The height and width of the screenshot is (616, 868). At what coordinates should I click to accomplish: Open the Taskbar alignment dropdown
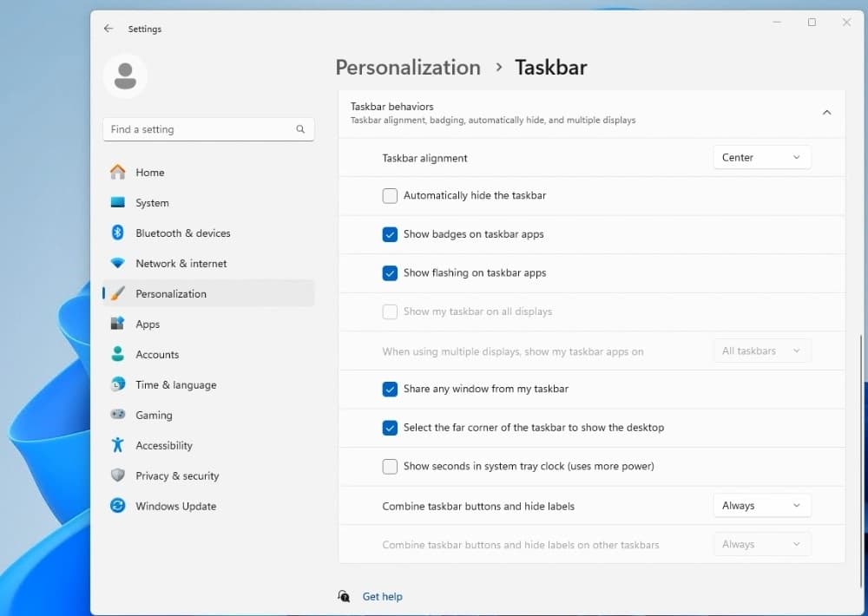pos(761,158)
